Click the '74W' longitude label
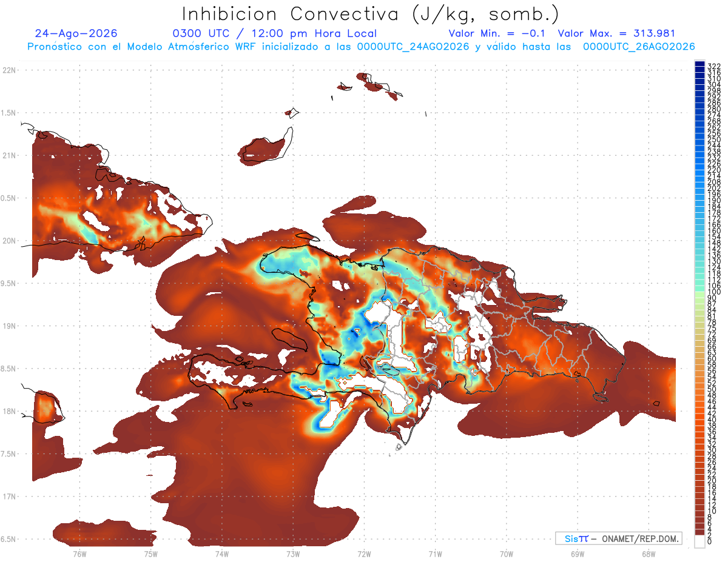The width and height of the screenshot is (728, 562). click(x=221, y=554)
